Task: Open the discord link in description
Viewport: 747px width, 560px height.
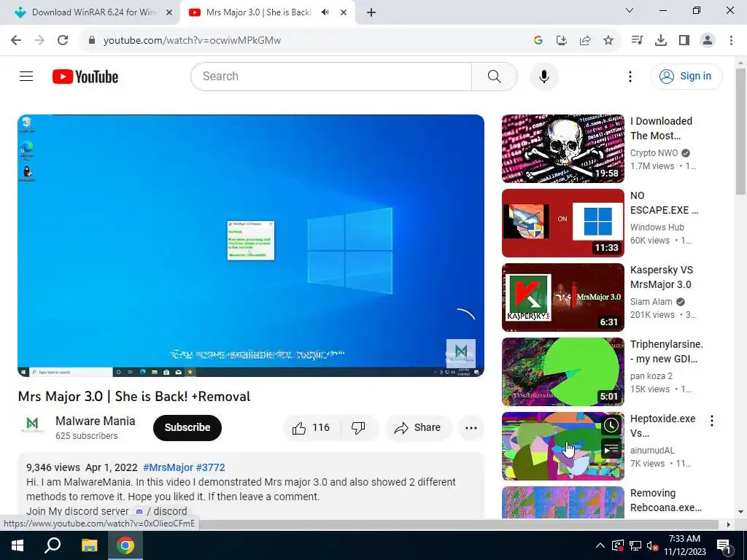Action: pyautogui.click(x=161, y=511)
